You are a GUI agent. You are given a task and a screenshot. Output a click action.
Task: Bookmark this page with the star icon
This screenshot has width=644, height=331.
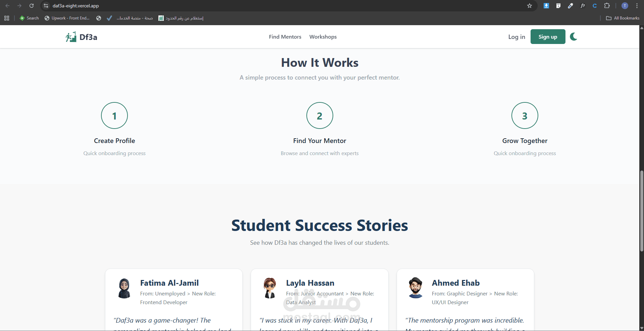pos(530,6)
